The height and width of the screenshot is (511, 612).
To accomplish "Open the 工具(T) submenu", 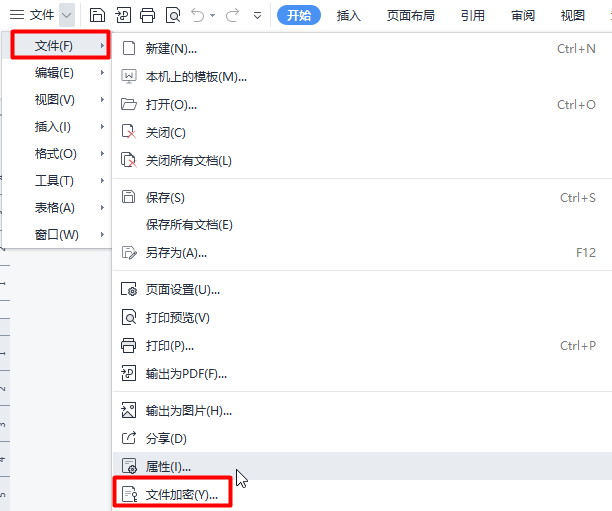I will tap(57, 180).
